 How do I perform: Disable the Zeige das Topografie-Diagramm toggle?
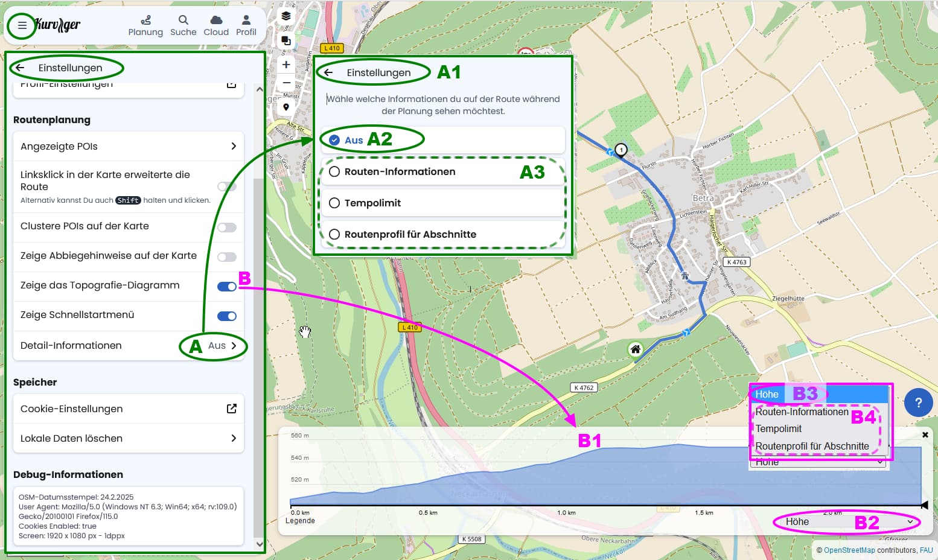click(x=227, y=287)
